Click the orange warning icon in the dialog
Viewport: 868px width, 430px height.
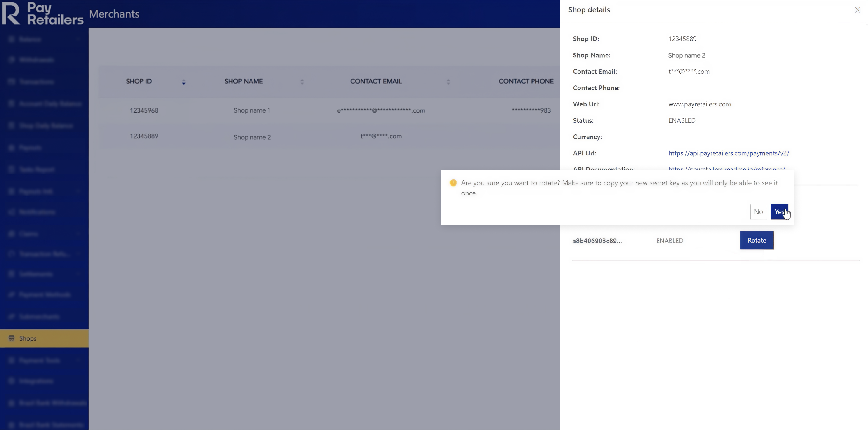(453, 183)
